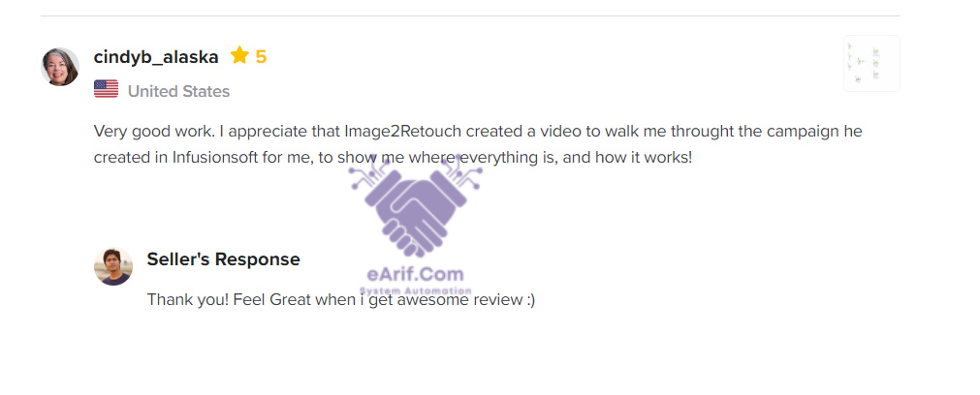Click the System Automation tagline
The height and width of the screenshot is (395, 980).
(x=416, y=290)
